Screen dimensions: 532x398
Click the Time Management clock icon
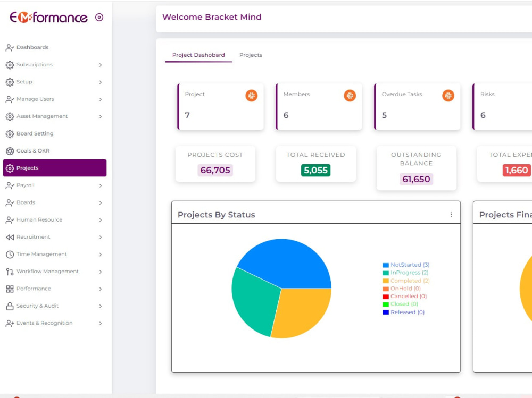[x=10, y=254]
